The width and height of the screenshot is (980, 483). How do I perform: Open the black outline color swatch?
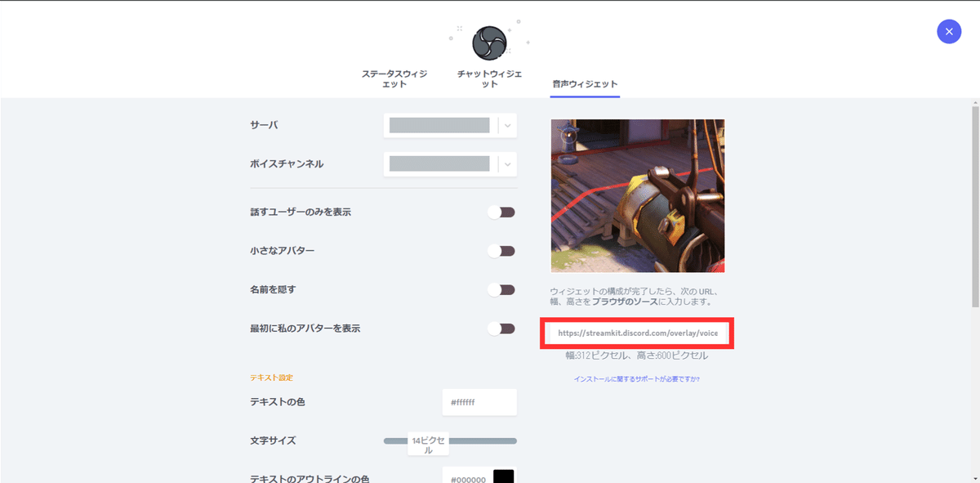click(x=503, y=476)
